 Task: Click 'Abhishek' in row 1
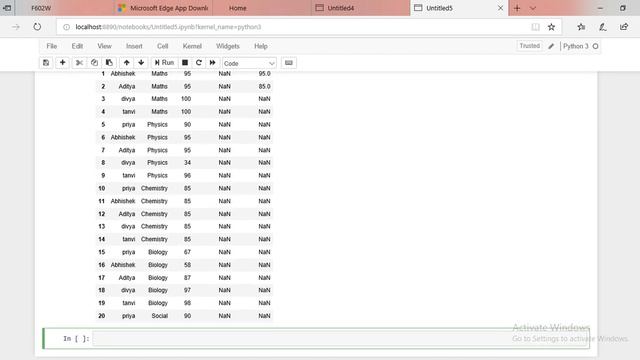[x=123, y=73]
